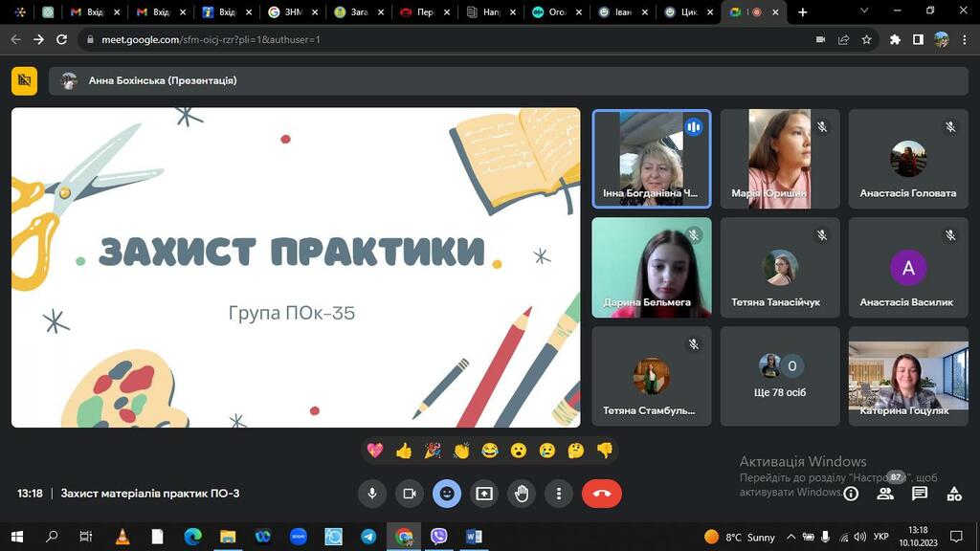Toggle the camera on or off

pos(409,494)
